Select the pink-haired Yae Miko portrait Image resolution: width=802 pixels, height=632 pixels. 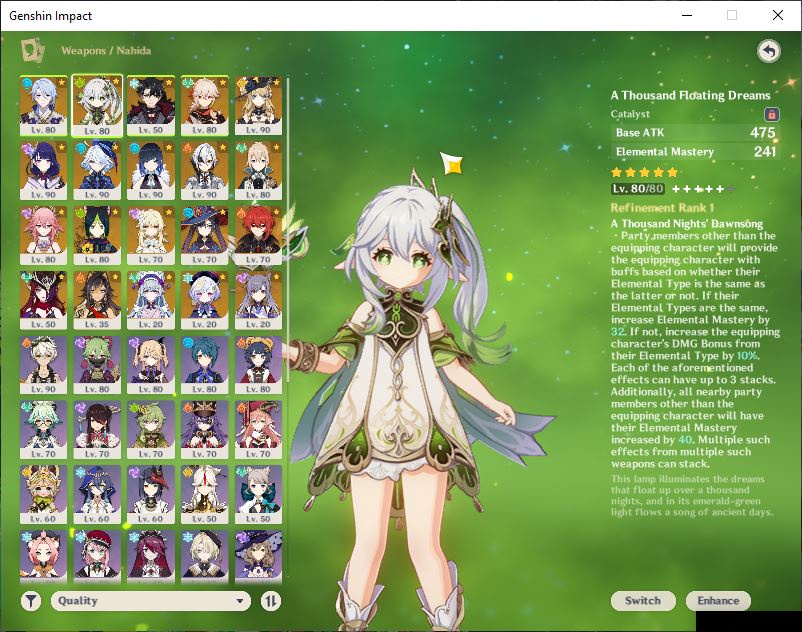click(43, 235)
